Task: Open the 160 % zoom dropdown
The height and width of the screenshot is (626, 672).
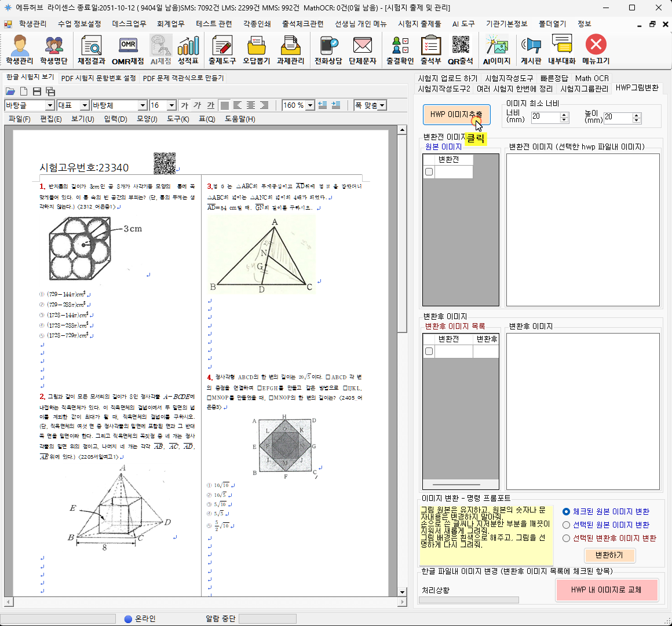Action: (x=311, y=105)
